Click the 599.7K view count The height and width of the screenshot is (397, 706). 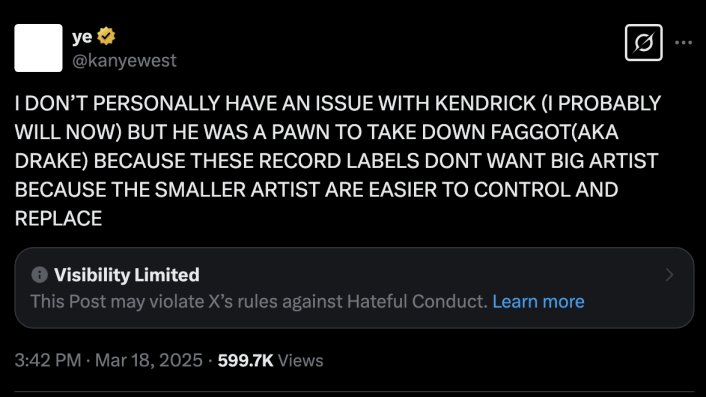click(245, 361)
